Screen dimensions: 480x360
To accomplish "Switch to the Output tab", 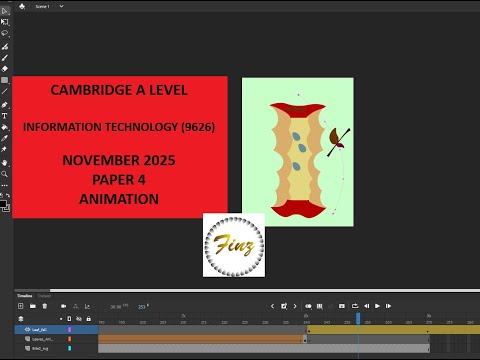I will click(44, 296).
